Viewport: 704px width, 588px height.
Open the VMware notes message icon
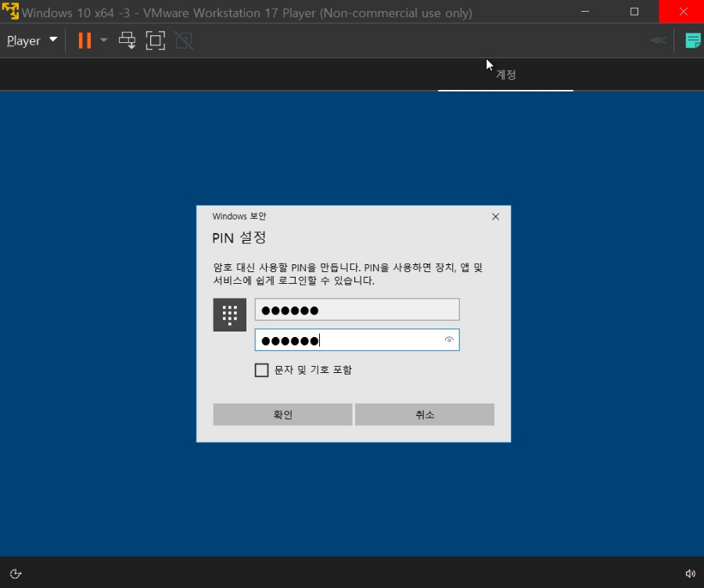[693, 41]
